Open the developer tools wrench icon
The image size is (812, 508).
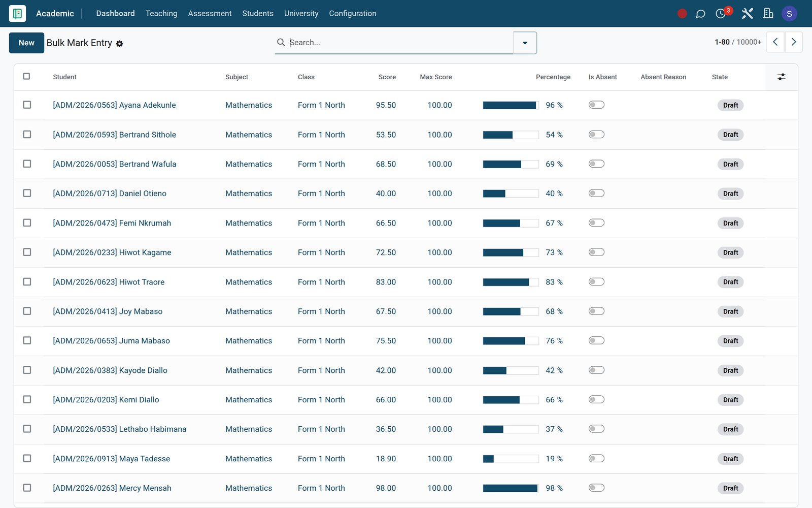747,14
